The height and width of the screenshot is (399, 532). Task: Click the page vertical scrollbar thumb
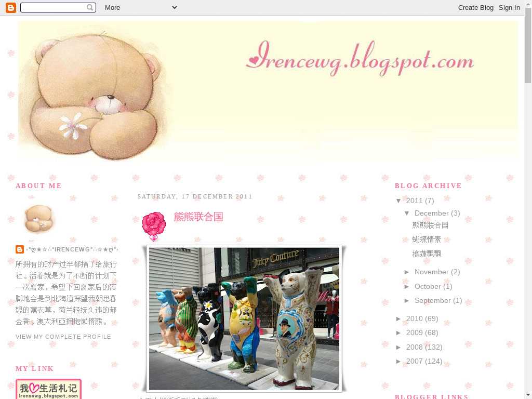tap(528, 46)
